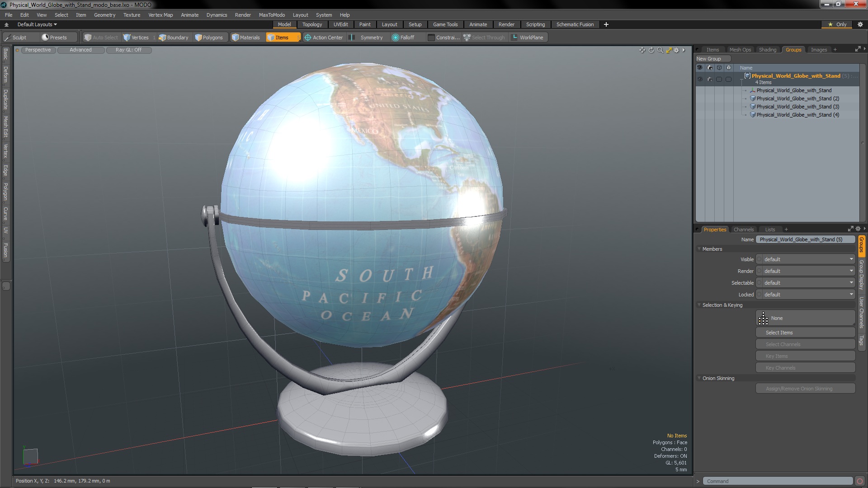Add a new panel tab beside Images
This screenshot has width=868, height=488.
tap(835, 50)
